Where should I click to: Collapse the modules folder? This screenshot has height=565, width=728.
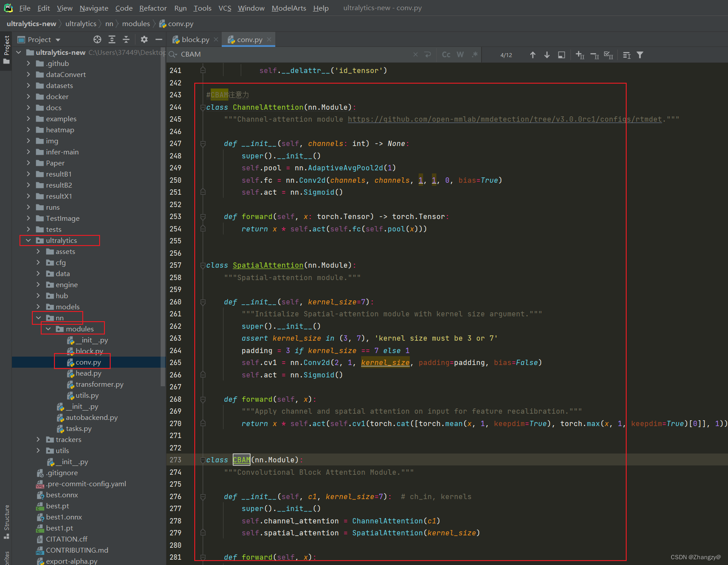coord(48,329)
